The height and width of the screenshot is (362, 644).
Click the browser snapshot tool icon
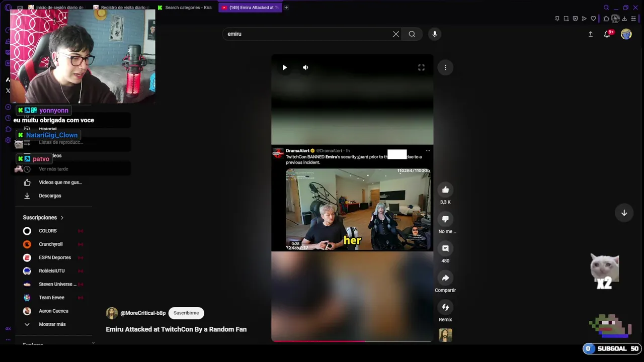[x=566, y=19]
